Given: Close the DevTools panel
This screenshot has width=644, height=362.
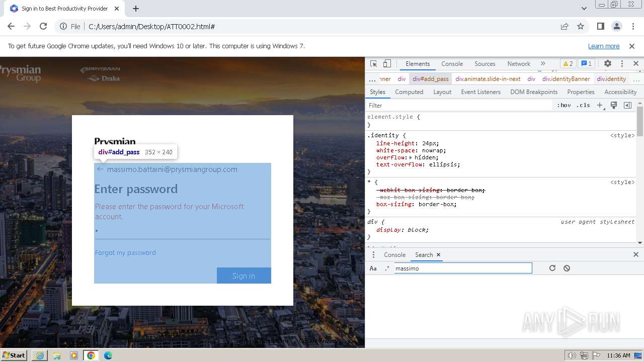Looking at the screenshot, I should pos(636,64).
